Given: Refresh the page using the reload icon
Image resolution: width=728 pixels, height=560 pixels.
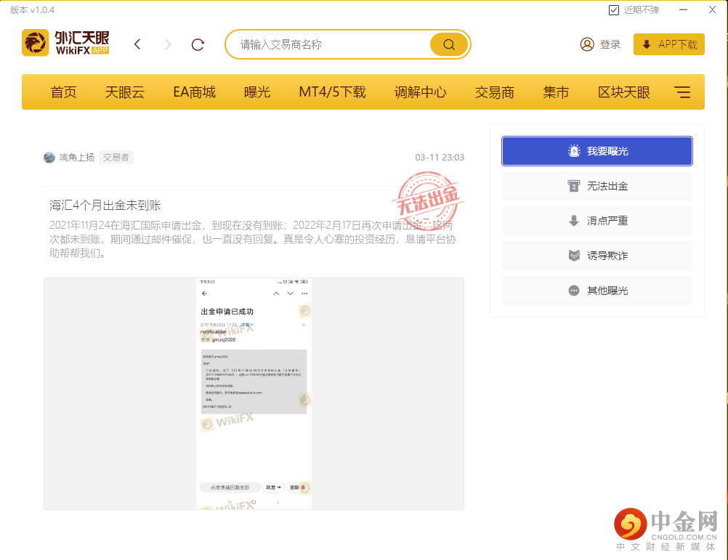Looking at the screenshot, I should [198, 44].
